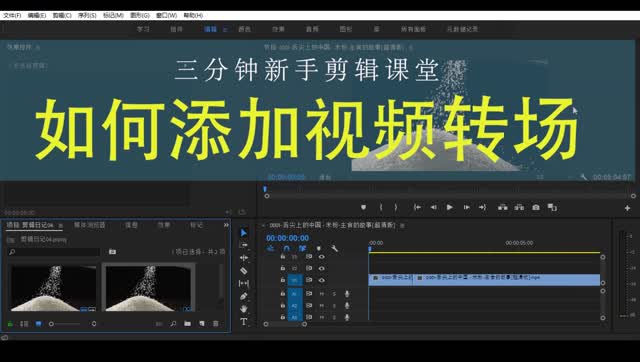Open the Media Browser panel tab
The height and width of the screenshot is (362, 640).
click(90, 225)
